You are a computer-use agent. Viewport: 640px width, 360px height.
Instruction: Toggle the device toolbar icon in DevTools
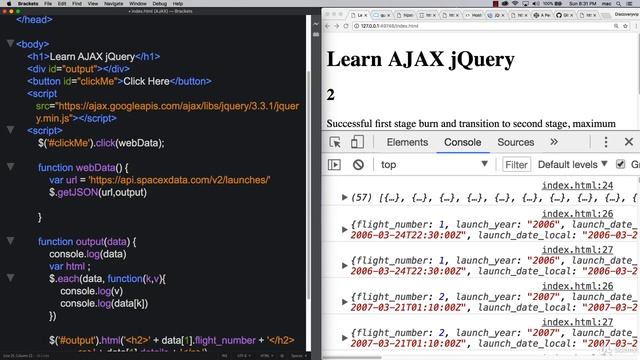tap(357, 142)
